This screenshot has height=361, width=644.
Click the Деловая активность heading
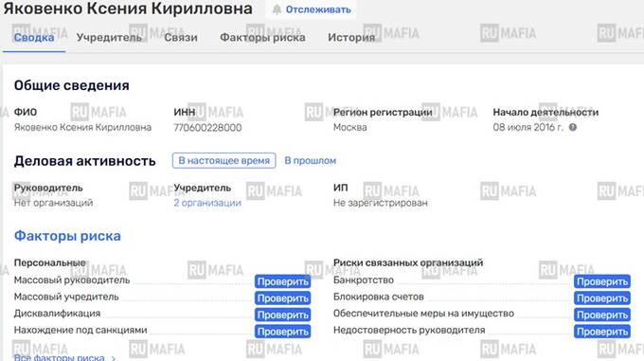click(x=84, y=161)
